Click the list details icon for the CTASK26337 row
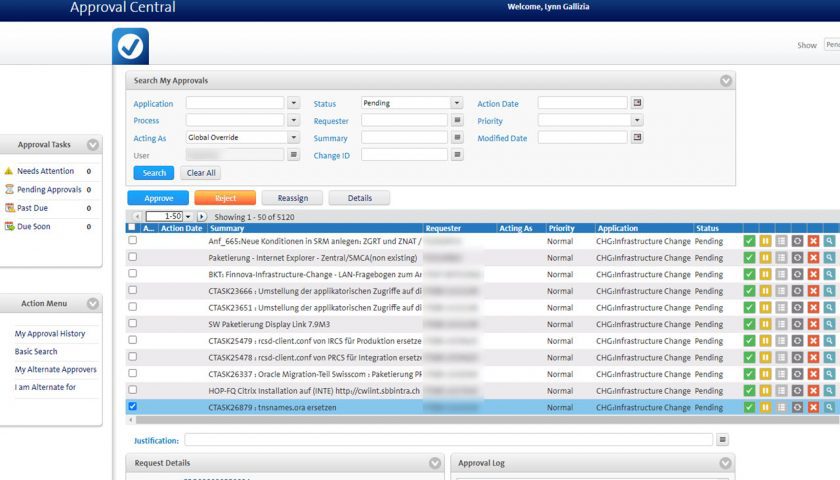Viewport: 840px width, 480px height. [x=781, y=374]
